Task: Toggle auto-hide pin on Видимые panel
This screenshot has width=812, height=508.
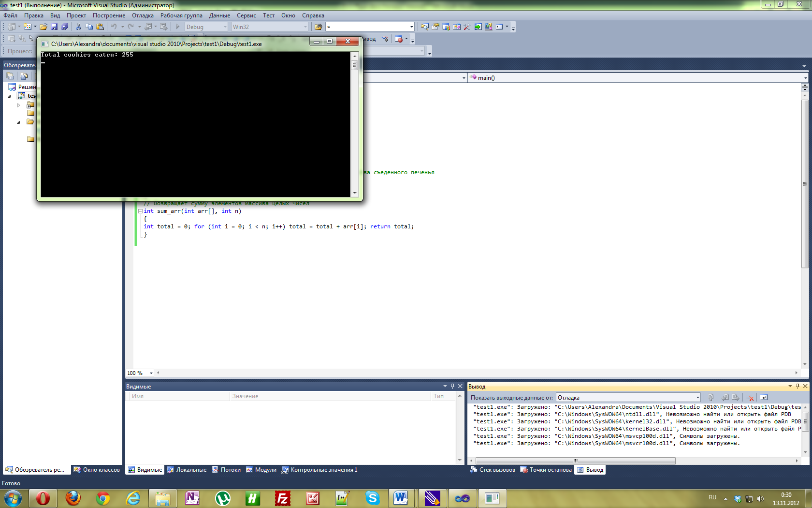Action: 452,386
